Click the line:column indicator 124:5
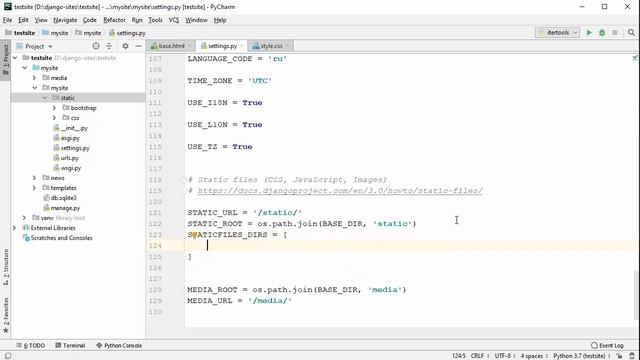 pyautogui.click(x=458, y=356)
